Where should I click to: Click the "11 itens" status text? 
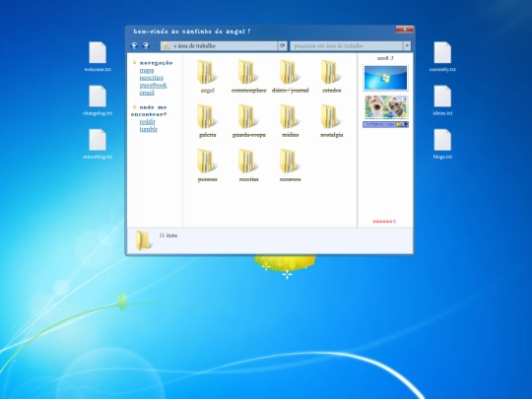point(168,235)
